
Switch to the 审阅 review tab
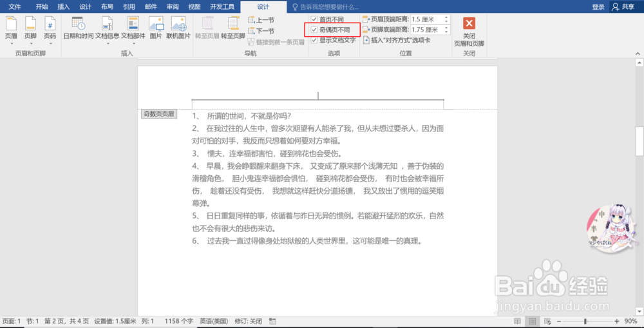(x=173, y=6)
